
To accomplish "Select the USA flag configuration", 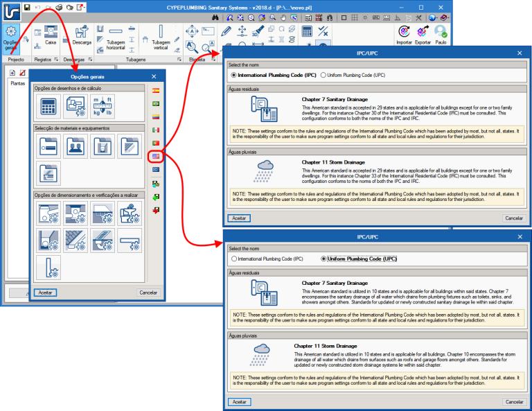I will 156,156.
